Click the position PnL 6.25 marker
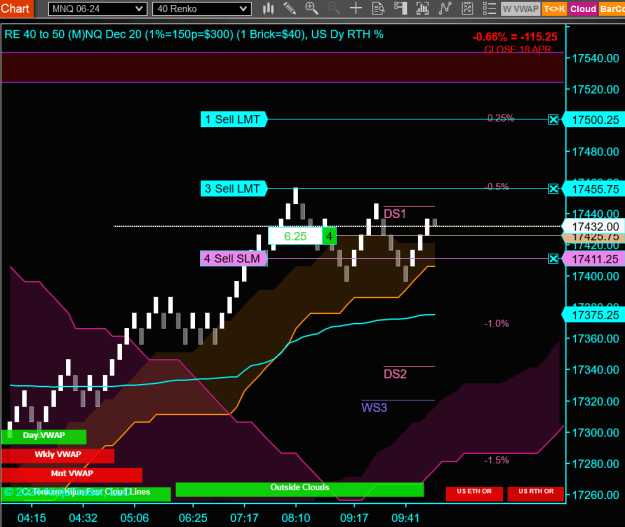 (x=295, y=236)
